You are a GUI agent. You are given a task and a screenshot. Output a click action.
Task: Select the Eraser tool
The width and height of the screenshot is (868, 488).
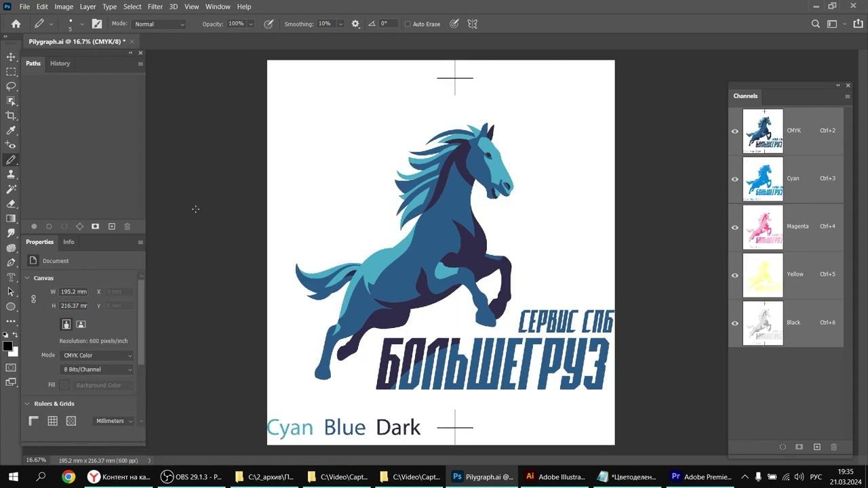(x=11, y=203)
